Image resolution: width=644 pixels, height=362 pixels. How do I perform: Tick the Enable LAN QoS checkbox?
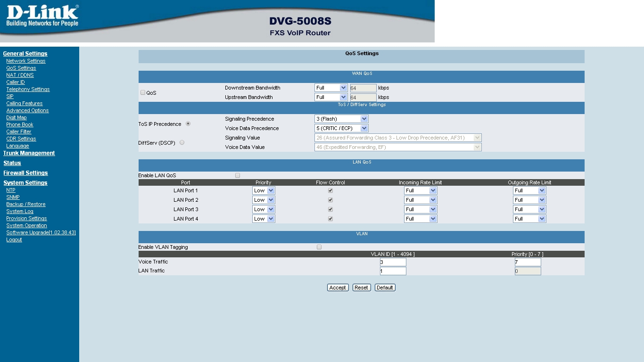coord(238,175)
